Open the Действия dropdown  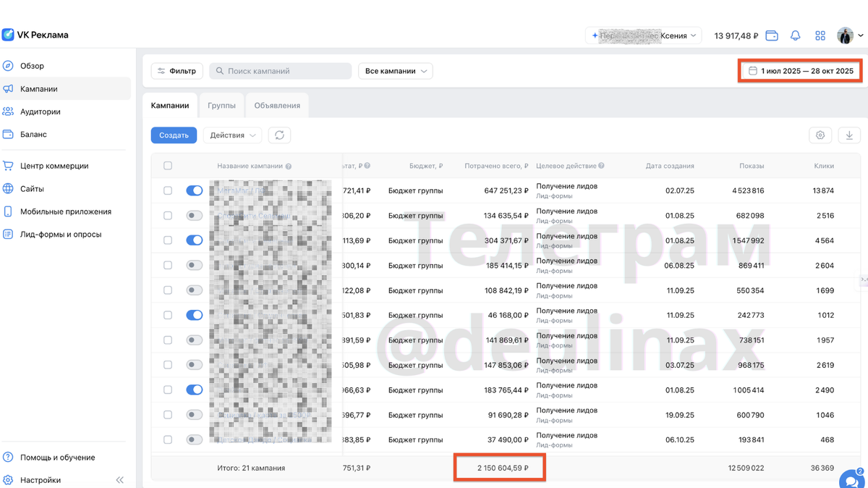[x=233, y=135]
